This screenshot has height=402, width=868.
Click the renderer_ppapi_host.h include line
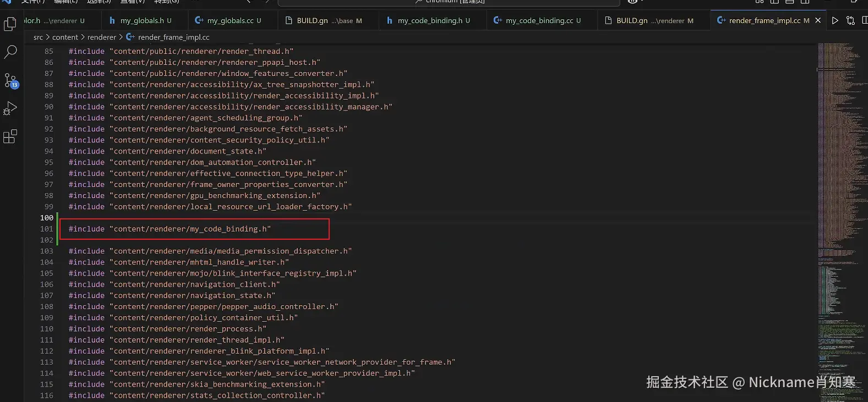click(x=194, y=62)
